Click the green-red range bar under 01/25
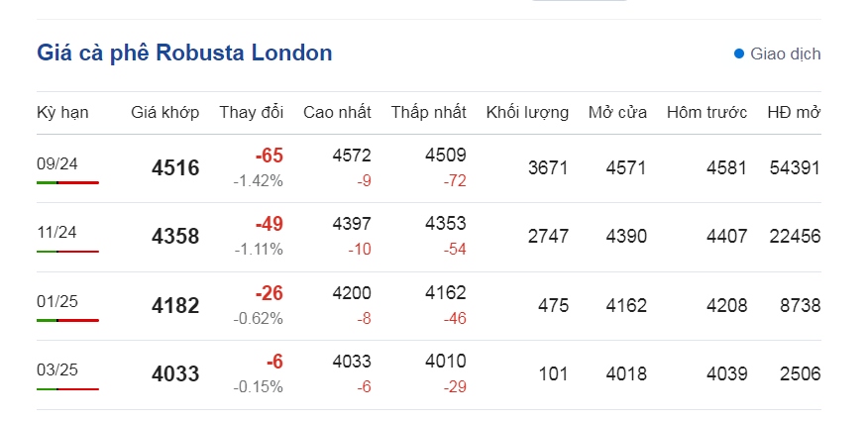The height and width of the screenshot is (421, 868). pyautogui.click(x=67, y=321)
